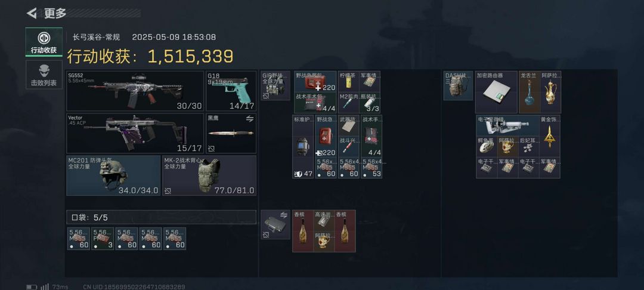Toggle swap arrows on the safe box slot

[283, 215]
